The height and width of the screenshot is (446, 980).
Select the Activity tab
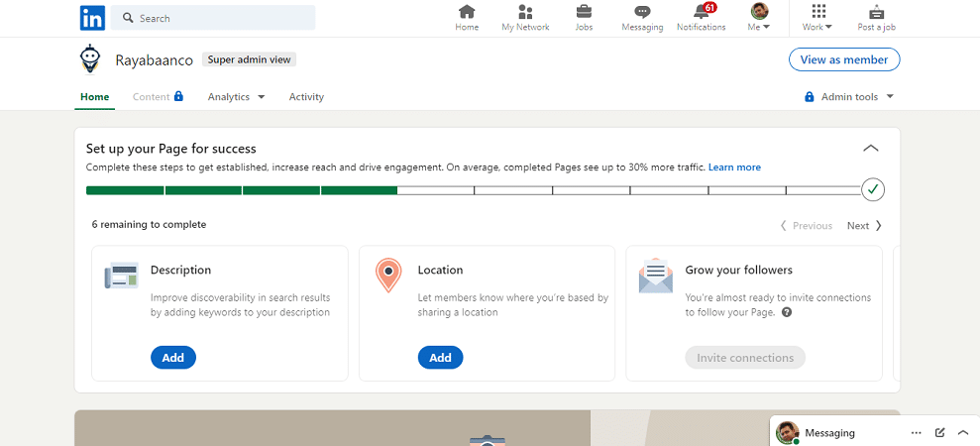[306, 97]
